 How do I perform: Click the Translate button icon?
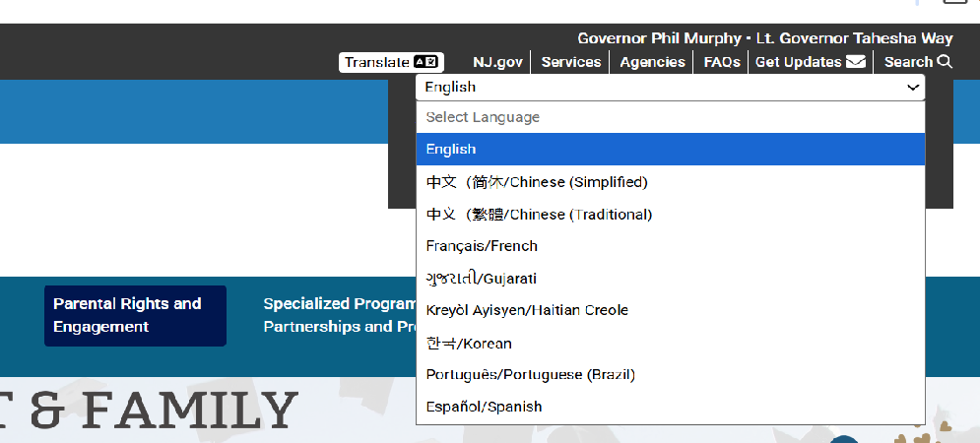pyautogui.click(x=427, y=62)
